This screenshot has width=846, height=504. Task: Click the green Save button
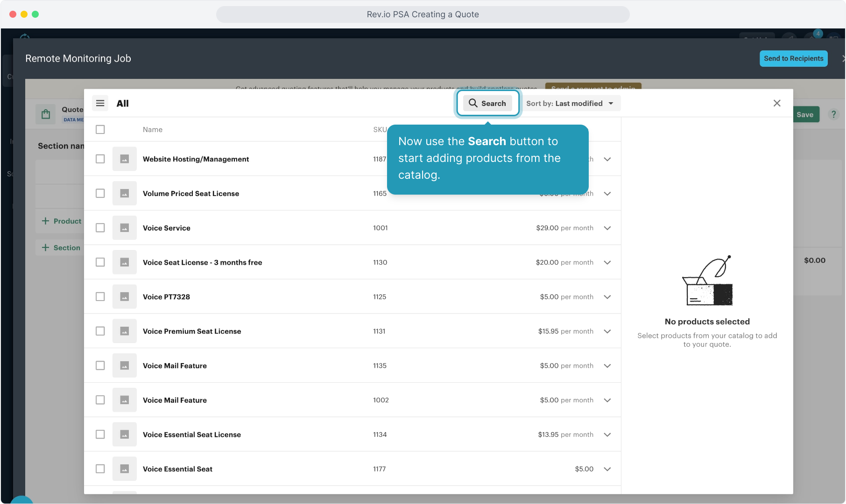coord(805,115)
